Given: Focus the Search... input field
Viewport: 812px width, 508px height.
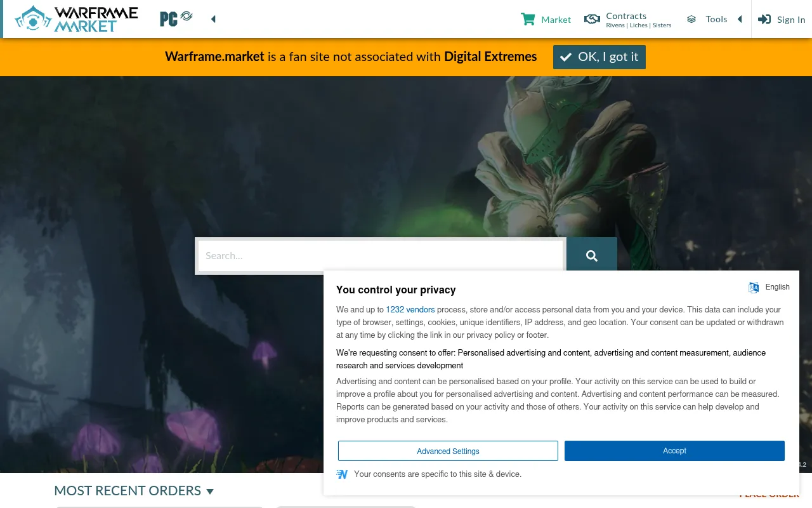Looking at the screenshot, I should click(x=380, y=256).
